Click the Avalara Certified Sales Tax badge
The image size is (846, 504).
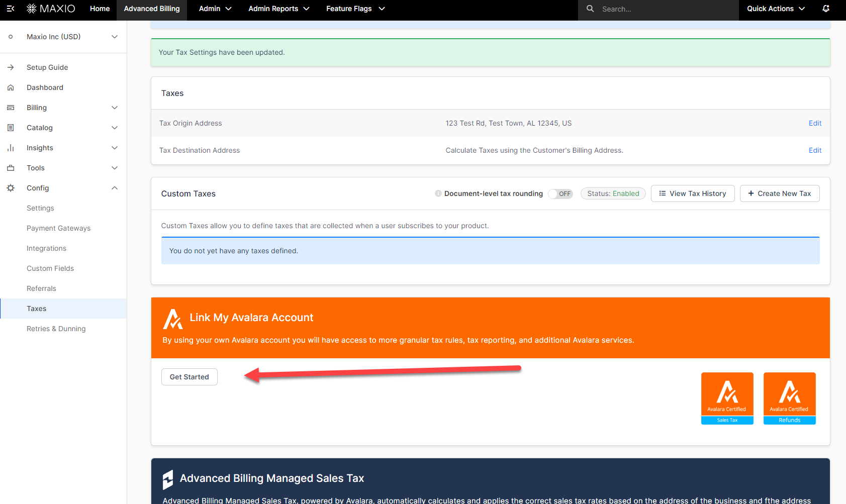tap(727, 398)
